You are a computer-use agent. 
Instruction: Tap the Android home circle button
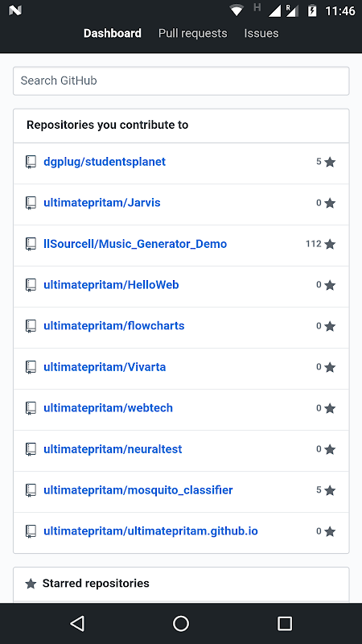click(x=181, y=623)
